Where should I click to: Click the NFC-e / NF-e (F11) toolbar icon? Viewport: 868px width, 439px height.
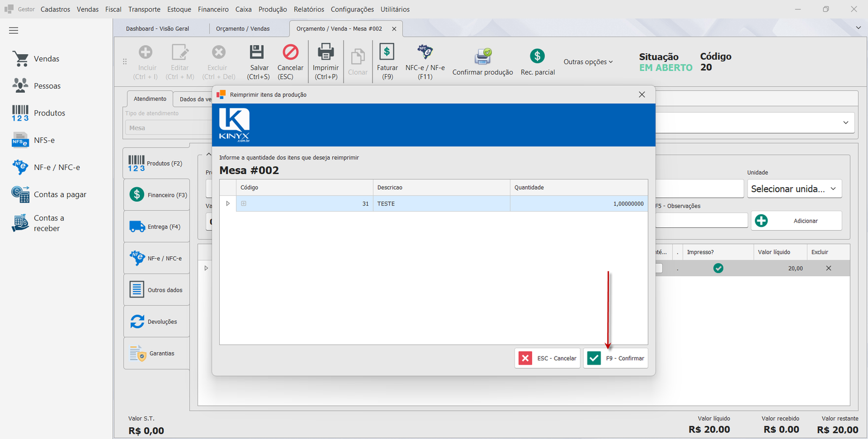[425, 52]
